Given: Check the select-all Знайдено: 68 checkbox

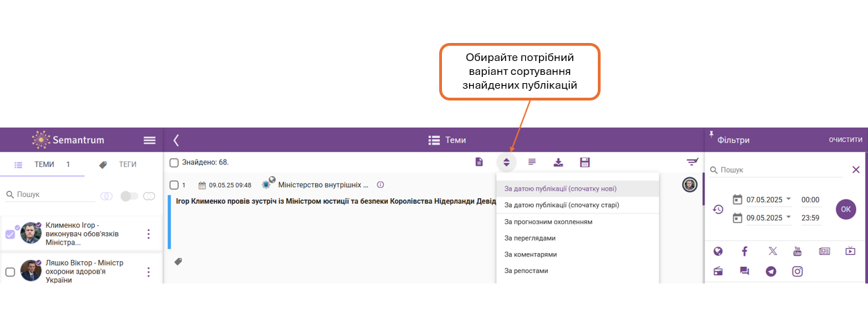Looking at the screenshot, I should (174, 162).
